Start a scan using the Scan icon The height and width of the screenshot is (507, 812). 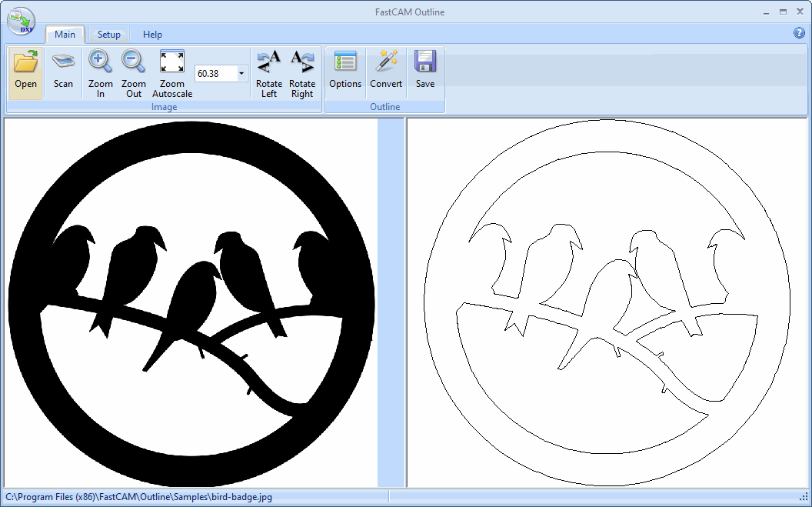point(63,69)
